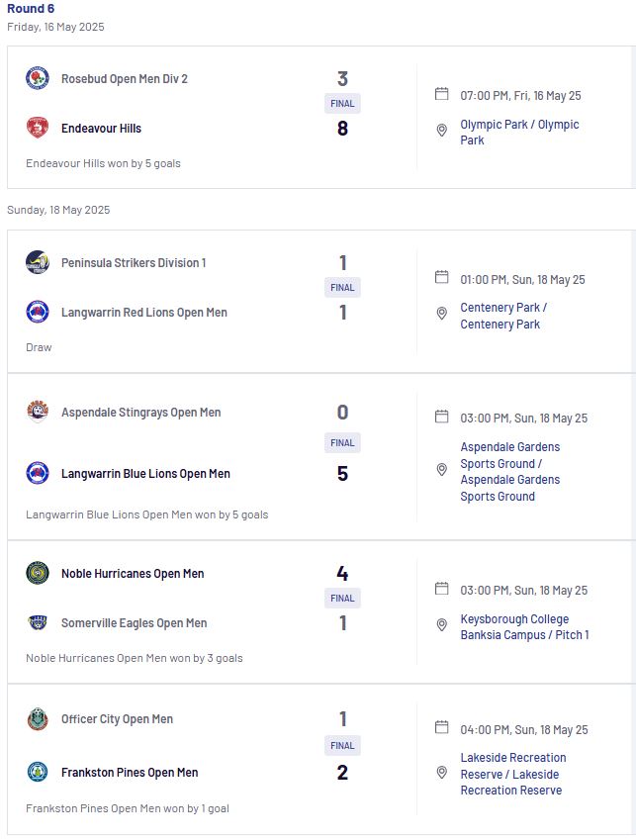This screenshot has height=840, width=636.
Task: Click the calendar icon for the 04:00 PM match
Action: click(442, 727)
